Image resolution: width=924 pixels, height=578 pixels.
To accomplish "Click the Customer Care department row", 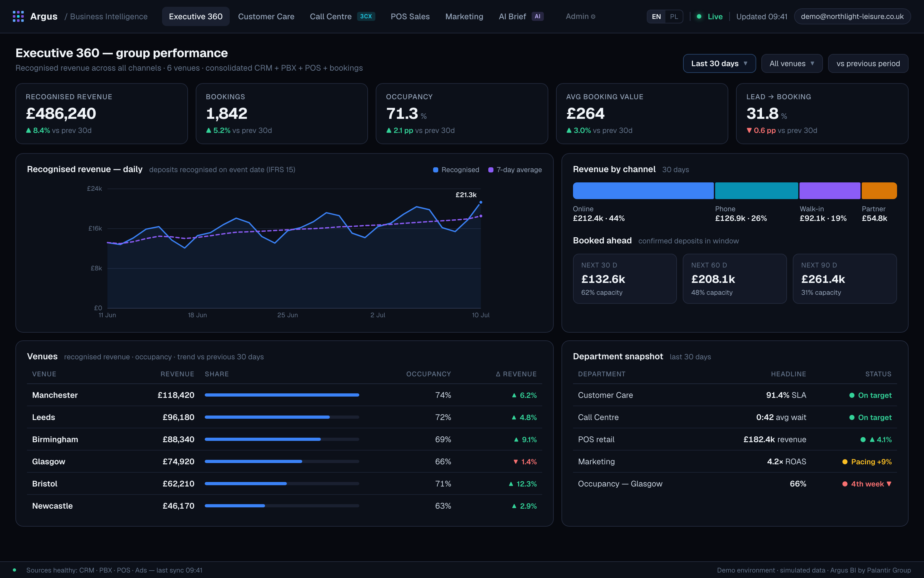I will tap(735, 395).
